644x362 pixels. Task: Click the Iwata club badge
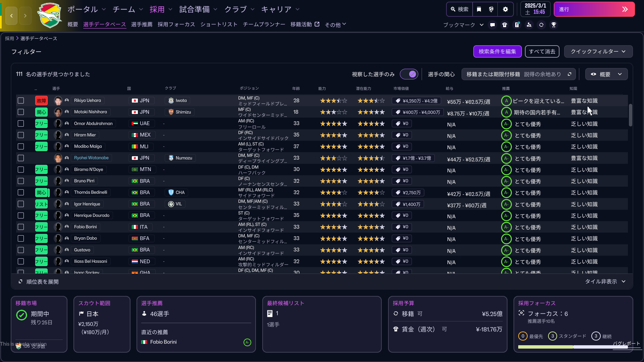point(177,101)
